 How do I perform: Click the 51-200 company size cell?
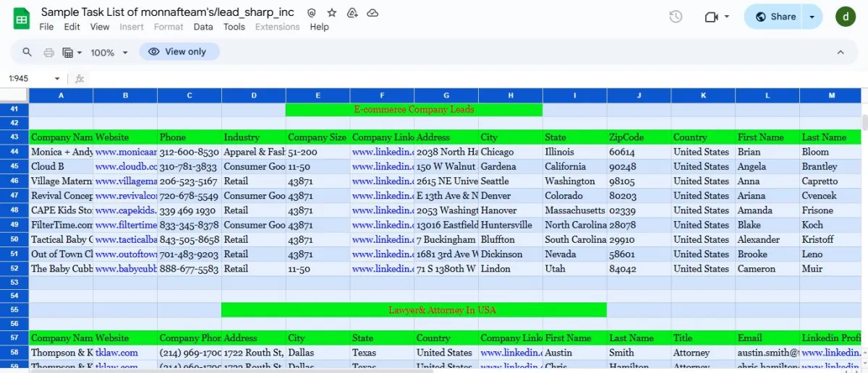tap(318, 152)
